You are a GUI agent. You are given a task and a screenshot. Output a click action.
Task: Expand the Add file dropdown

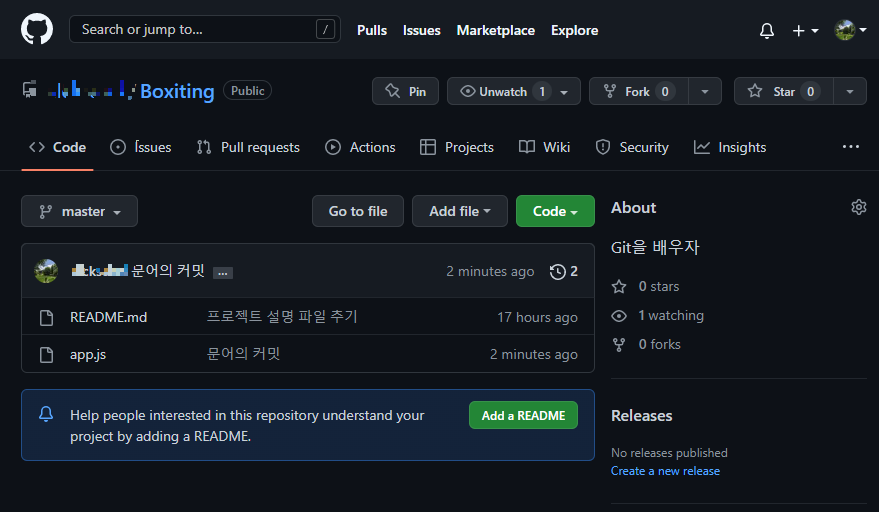click(x=460, y=211)
